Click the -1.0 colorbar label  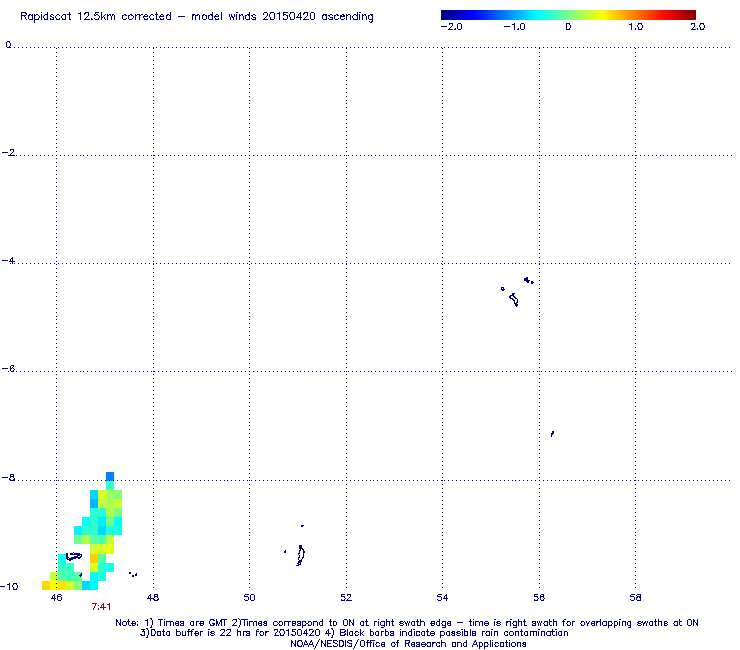(514, 27)
